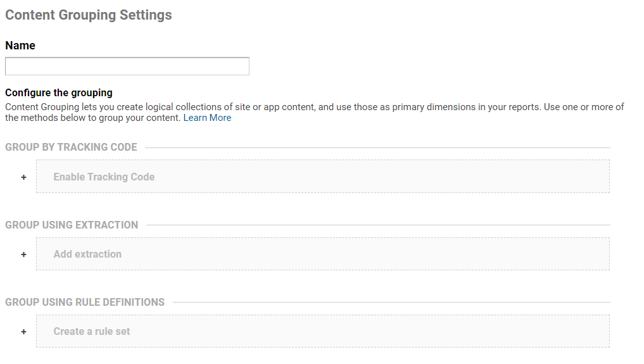Screen dimensions: 644x364
Task: Click the Group Using Extraction section header
Action: (72, 225)
